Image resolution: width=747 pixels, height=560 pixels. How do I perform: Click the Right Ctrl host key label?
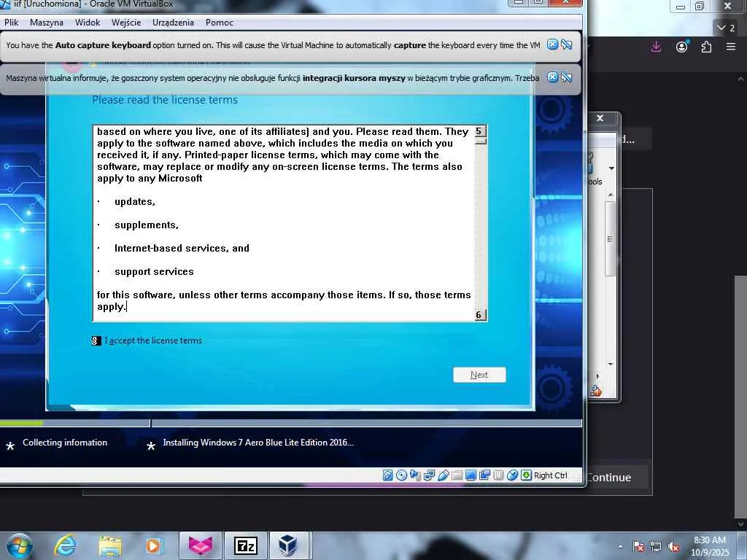[x=550, y=475]
